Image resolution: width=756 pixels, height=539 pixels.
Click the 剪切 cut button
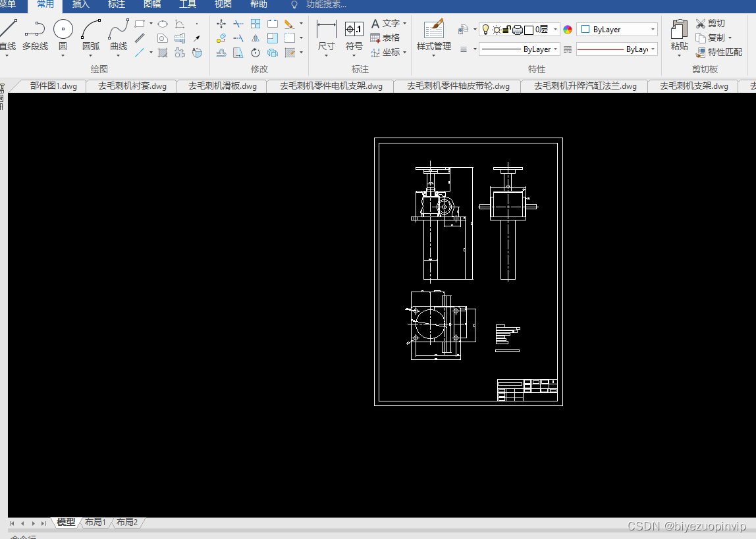710,23
